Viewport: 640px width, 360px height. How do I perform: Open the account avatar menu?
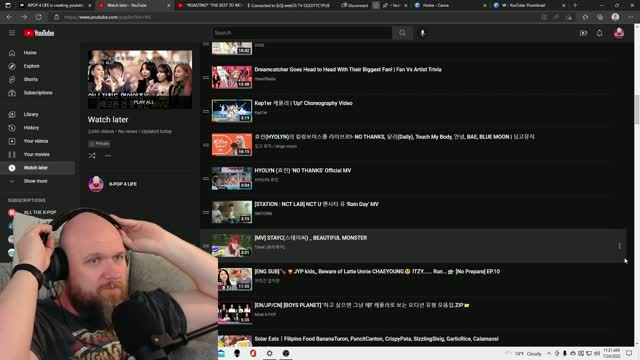point(619,33)
